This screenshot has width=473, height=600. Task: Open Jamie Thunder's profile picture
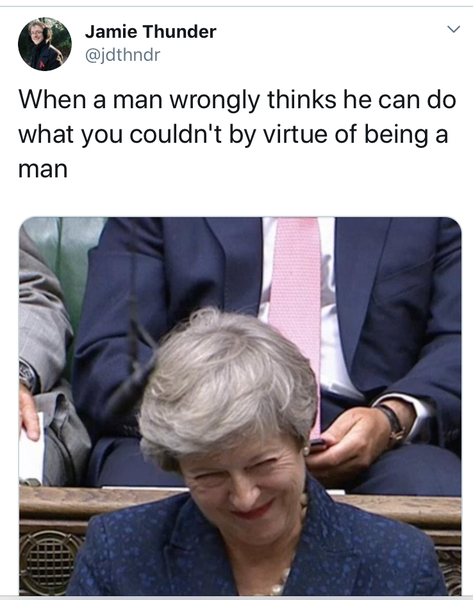click(x=45, y=44)
